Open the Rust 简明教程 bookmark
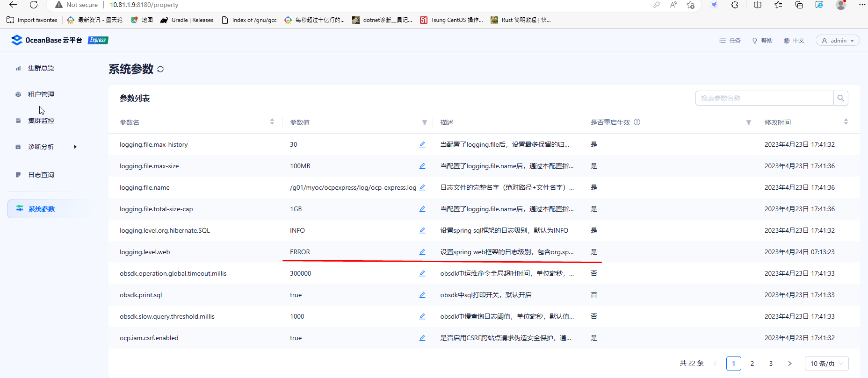Image resolution: width=868 pixels, height=378 pixels. [521, 20]
